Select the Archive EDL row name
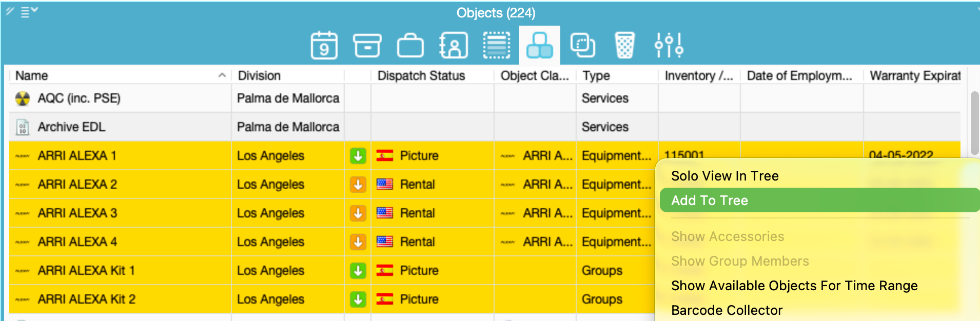Viewport: 980px width, 321px height. pos(71,127)
